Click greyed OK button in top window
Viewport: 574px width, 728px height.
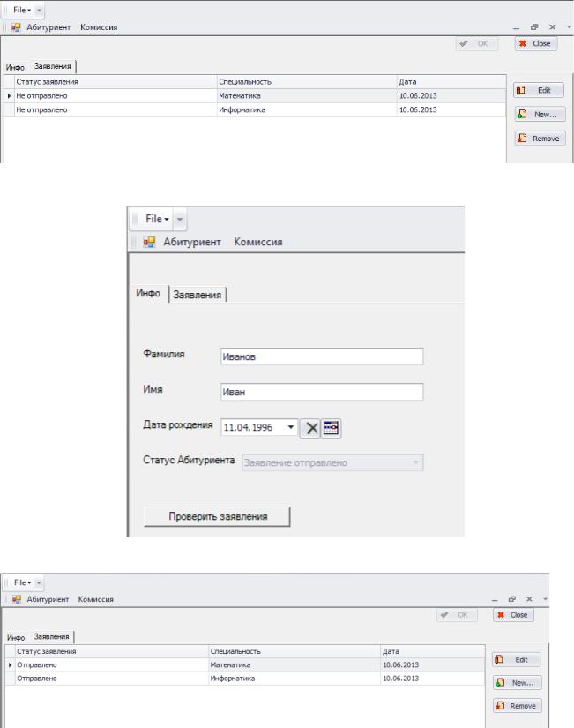click(x=476, y=43)
